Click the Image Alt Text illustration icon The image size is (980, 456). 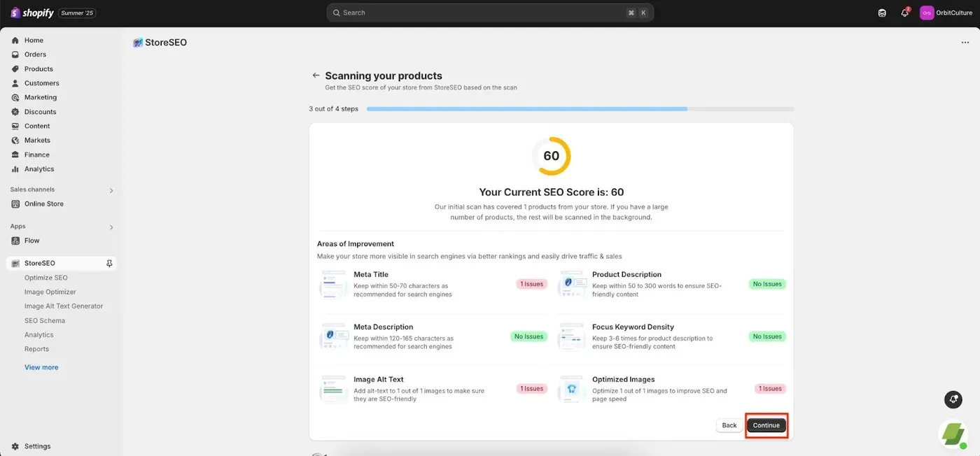334,389
